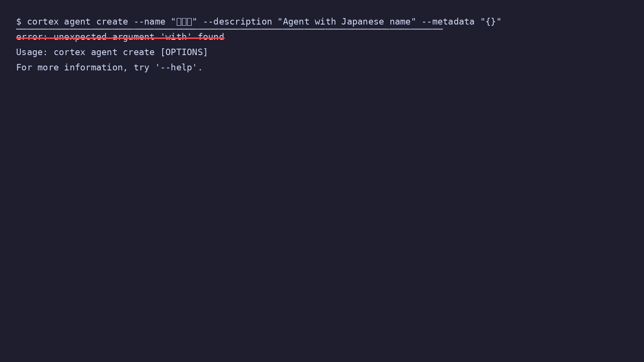Click 'with' in the error message
The image size is (644, 362).
click(x=176, y=37)
